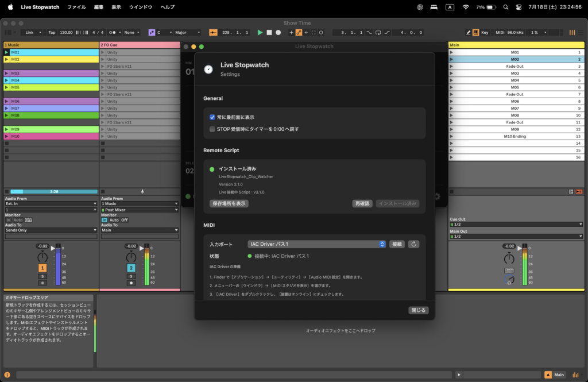Click the Tap tempo button

pyautogui.click(x=52, y=33)
